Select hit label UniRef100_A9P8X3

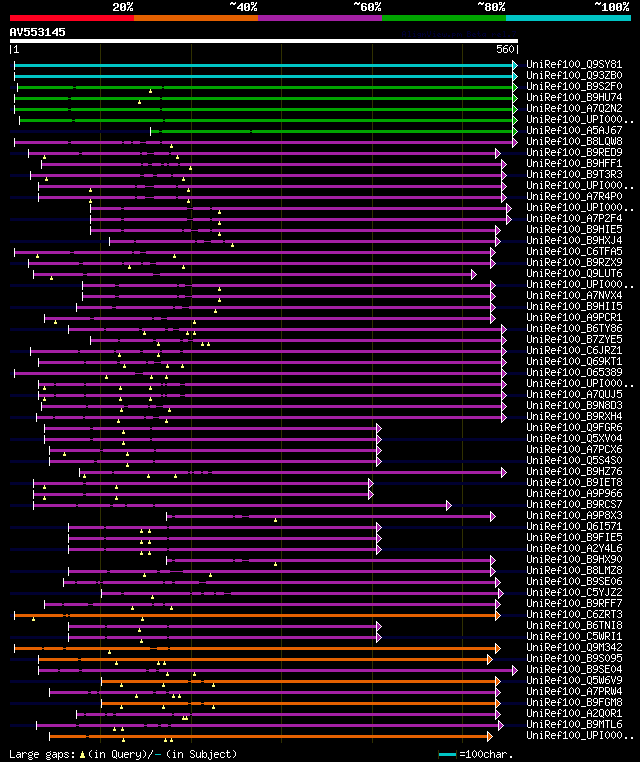[x=574, y=515]
